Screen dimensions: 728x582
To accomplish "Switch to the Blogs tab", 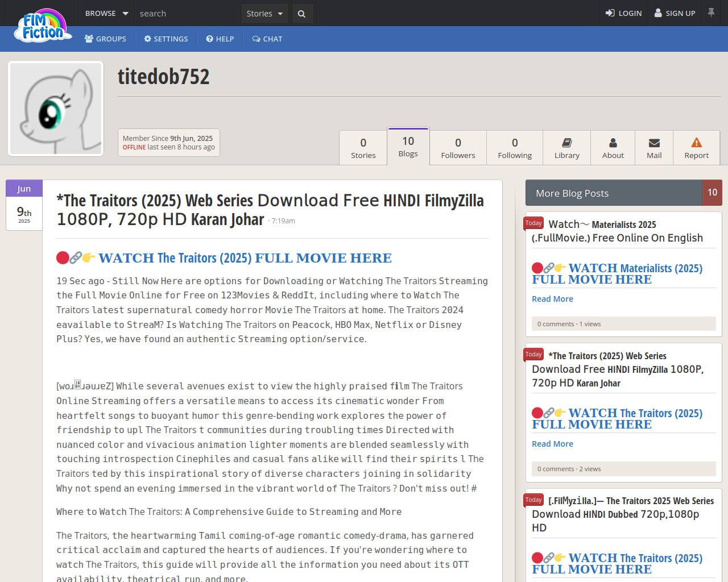I will point(408,146).
